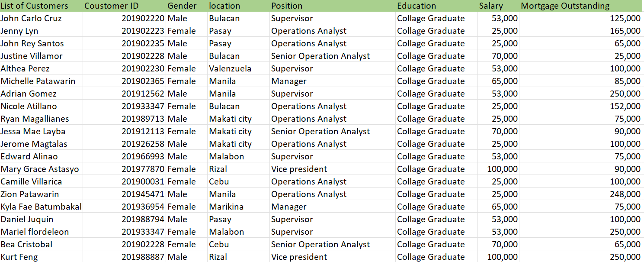Click the cell 'Althea Perez'

tap(41, 68)
